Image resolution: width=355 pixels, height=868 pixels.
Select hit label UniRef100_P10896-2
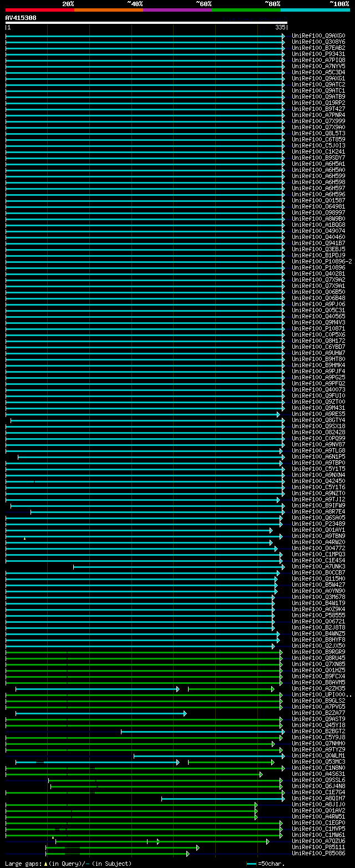322,262
